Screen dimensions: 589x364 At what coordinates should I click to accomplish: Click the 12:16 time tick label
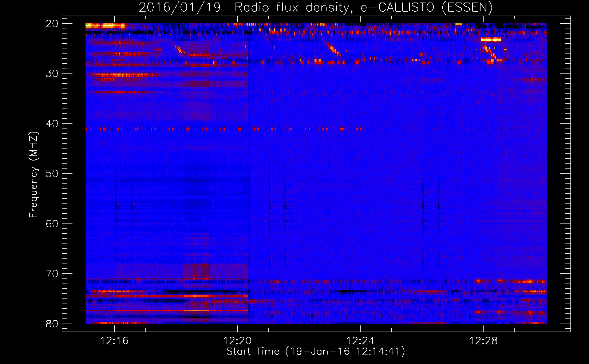point(115,341)
